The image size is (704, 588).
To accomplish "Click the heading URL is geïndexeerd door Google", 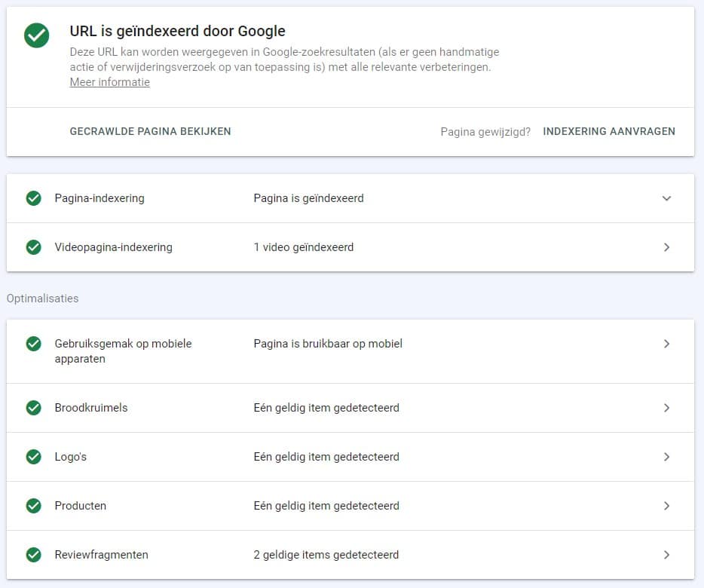I will 177,31.
